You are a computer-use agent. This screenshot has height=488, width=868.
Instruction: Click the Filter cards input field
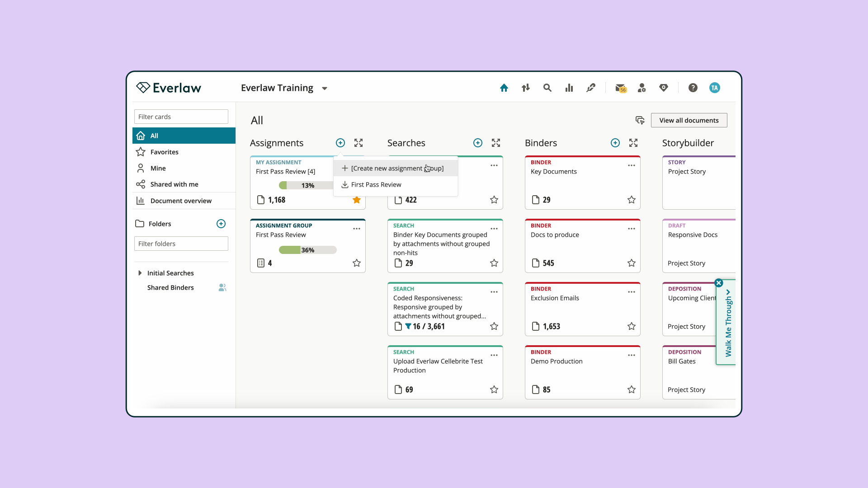[181, 117]
